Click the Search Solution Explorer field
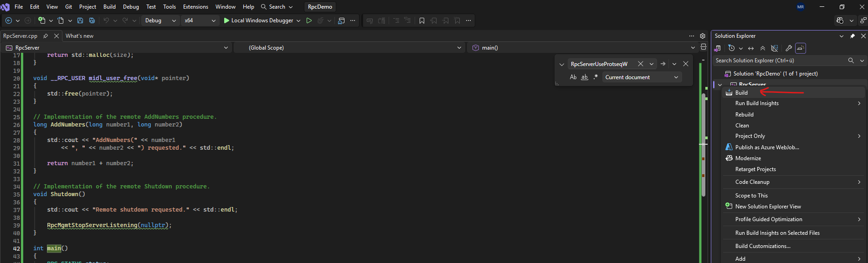 click(x=780, y=61)
